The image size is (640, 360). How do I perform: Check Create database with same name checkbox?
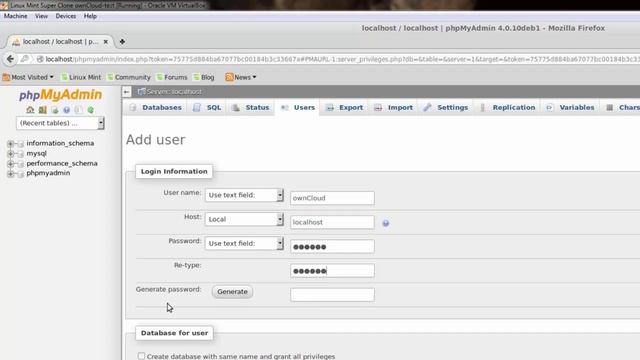coord(141,356)
